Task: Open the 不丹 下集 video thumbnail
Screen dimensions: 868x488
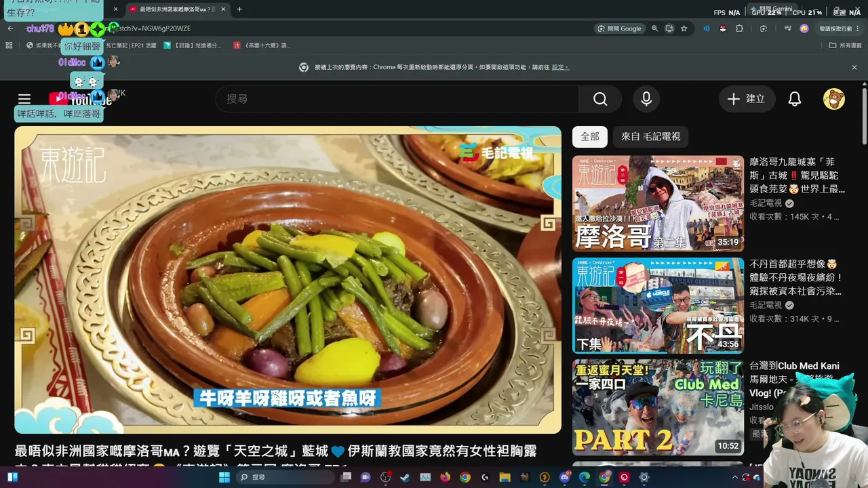Action: point(658,305)
